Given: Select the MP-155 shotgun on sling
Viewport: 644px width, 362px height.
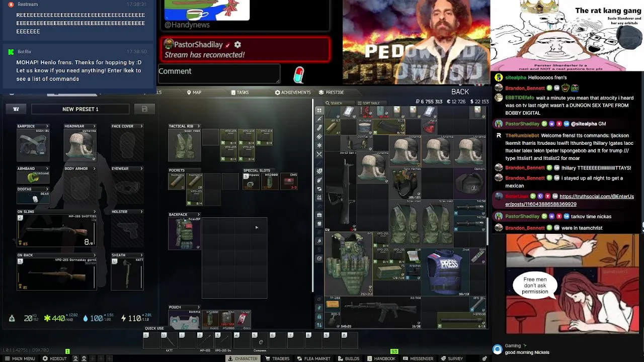Looking at the screenshot, I should coord(56,231).
